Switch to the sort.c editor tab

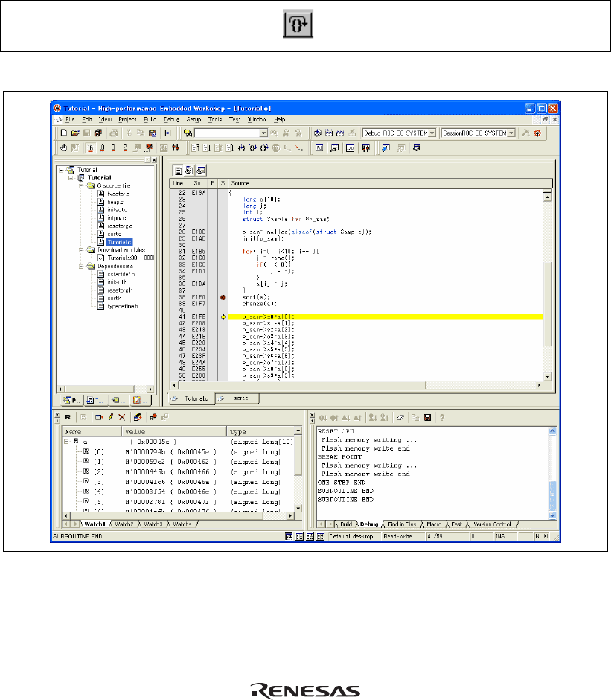tap(237, 398)
